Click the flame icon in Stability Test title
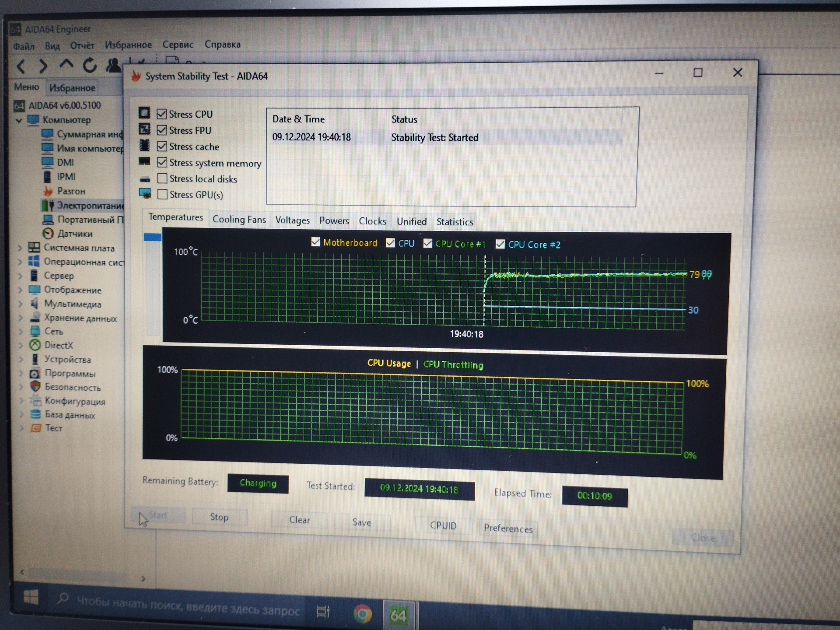Image resolution: width=840 pixels, height=630 pixels. click(136, 76)
